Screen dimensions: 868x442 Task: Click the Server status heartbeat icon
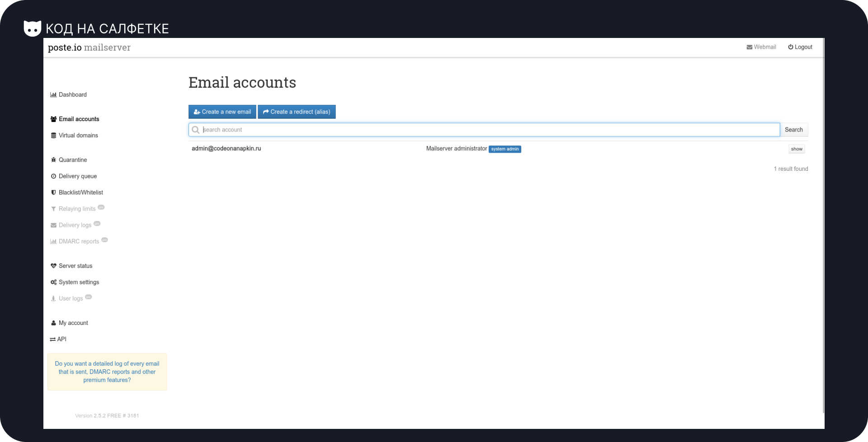(x=53, y=266)
